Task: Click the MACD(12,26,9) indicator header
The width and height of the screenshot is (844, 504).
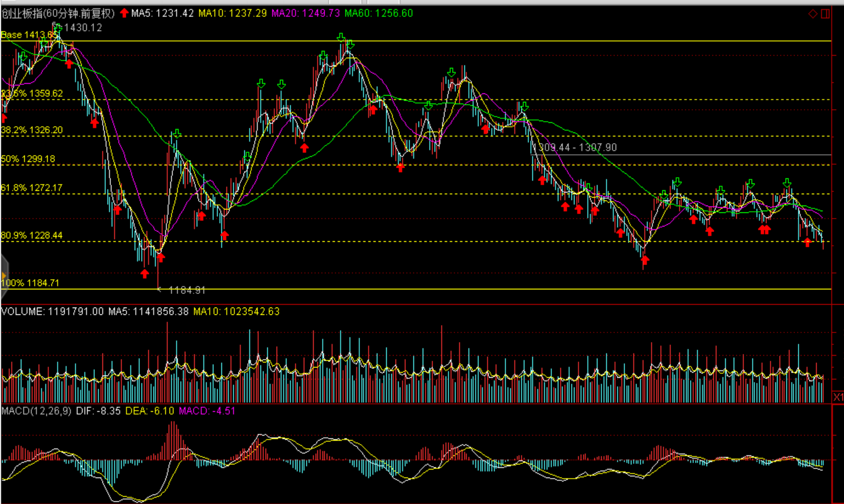Action: 36,411
